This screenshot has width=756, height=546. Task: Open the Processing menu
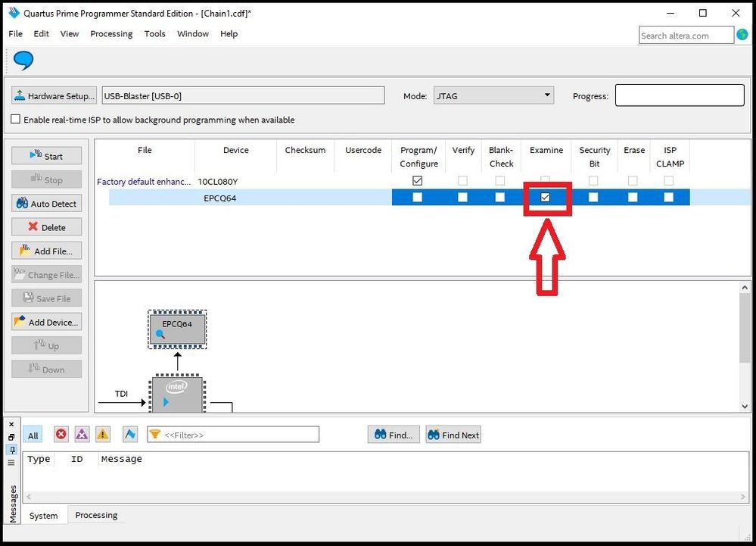111,34
